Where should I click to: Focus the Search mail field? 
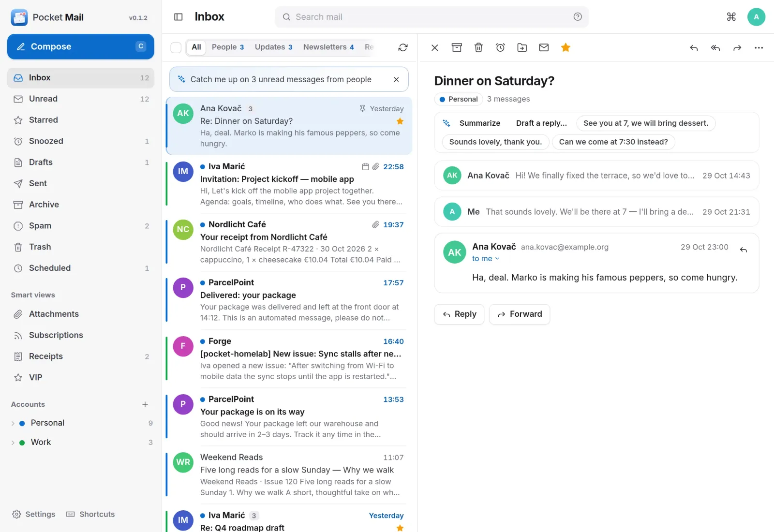tap(432, 17)
